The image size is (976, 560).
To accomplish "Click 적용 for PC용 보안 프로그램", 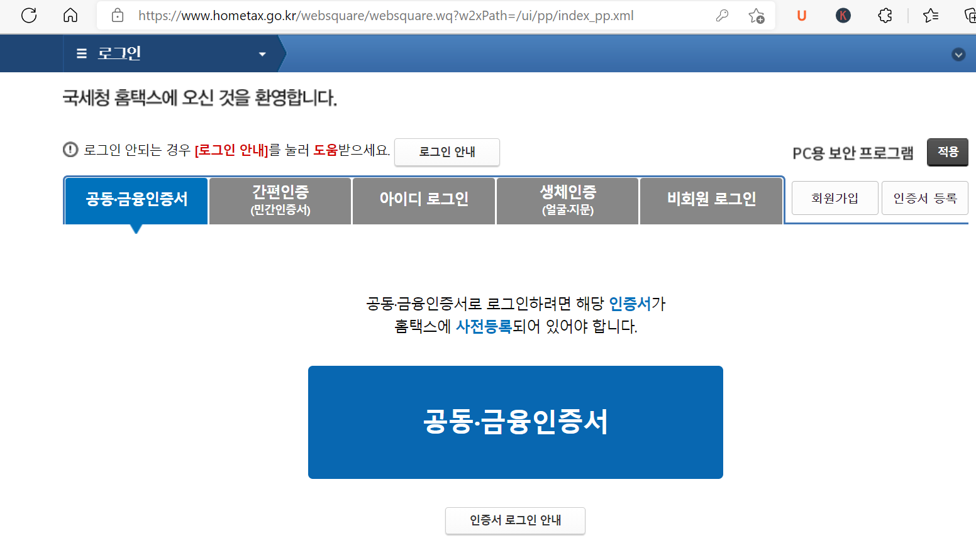I will coord(947,152).
